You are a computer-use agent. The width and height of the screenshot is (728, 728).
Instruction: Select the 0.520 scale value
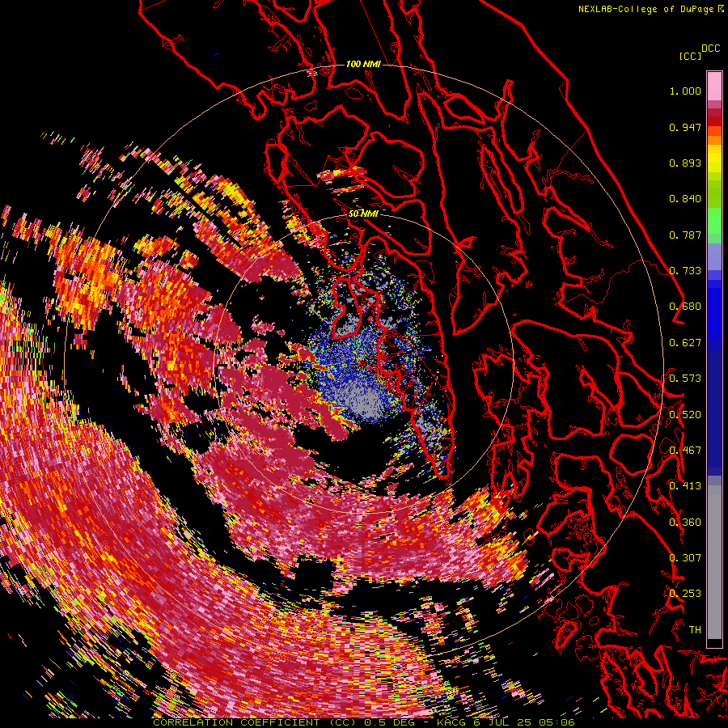[x=685, y=415]
